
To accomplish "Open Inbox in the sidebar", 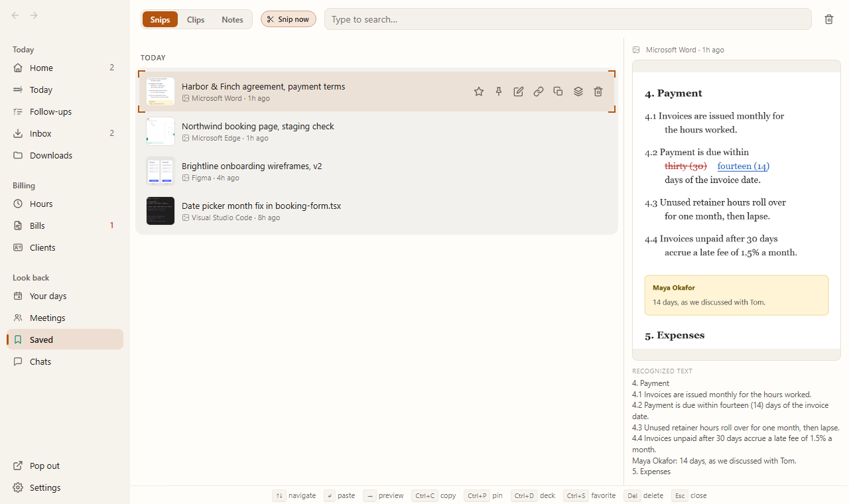I will coord(65,133).
